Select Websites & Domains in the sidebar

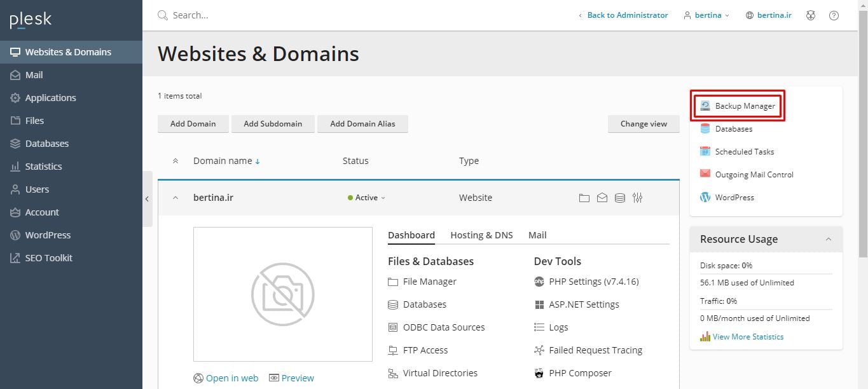(x=71, y=52)
